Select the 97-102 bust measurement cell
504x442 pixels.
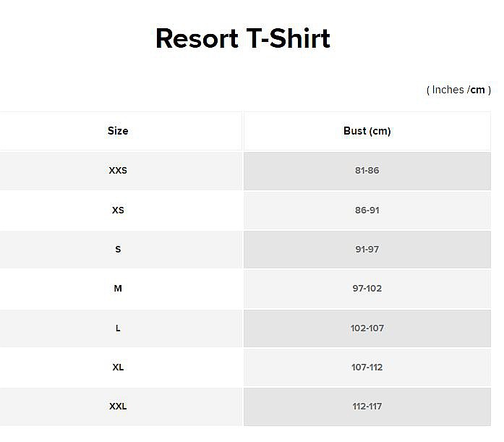[367, 289]
